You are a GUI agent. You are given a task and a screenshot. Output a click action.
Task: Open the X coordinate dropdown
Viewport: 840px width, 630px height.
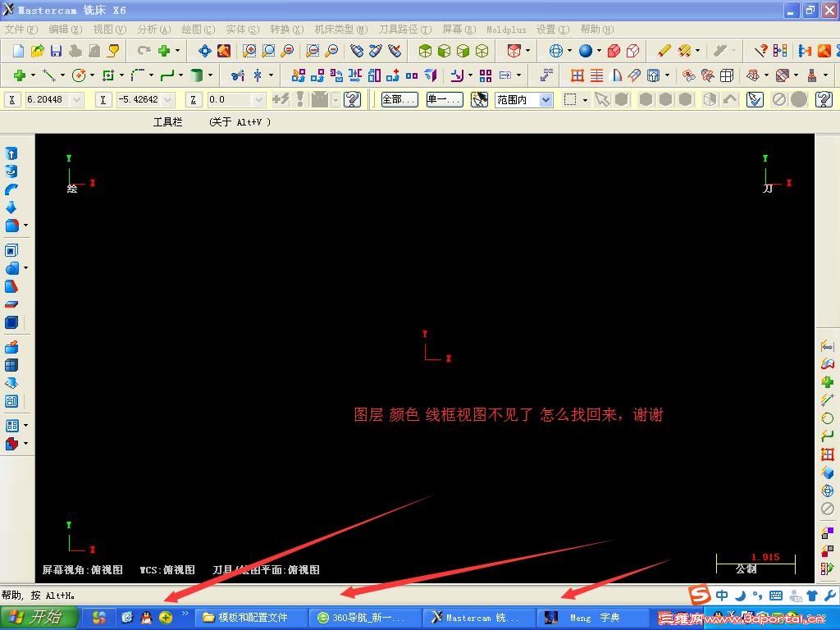76,99
